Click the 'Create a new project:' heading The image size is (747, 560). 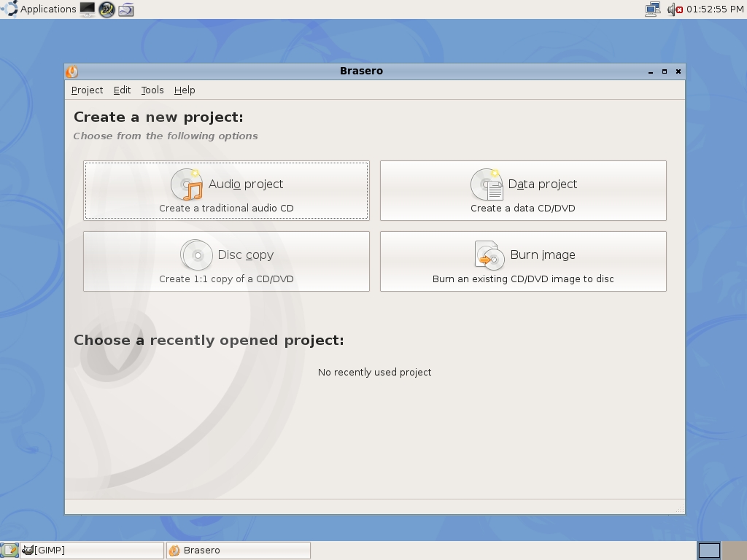pos(158,117)
